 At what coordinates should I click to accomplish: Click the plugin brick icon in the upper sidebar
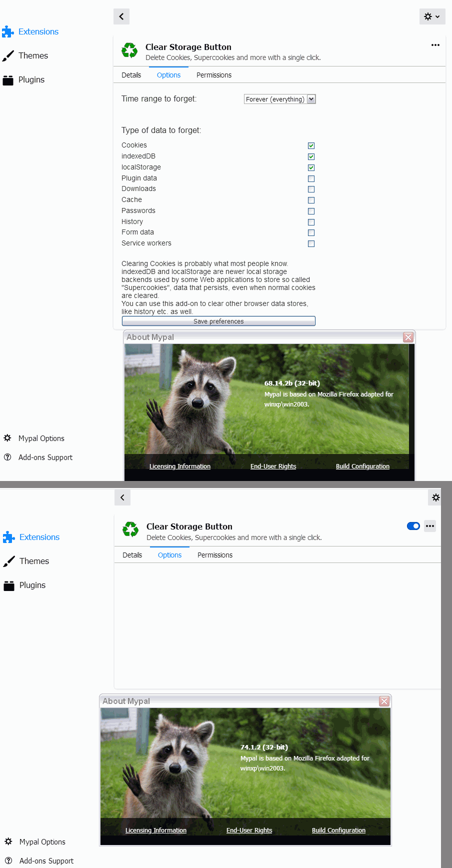[8, 80]
